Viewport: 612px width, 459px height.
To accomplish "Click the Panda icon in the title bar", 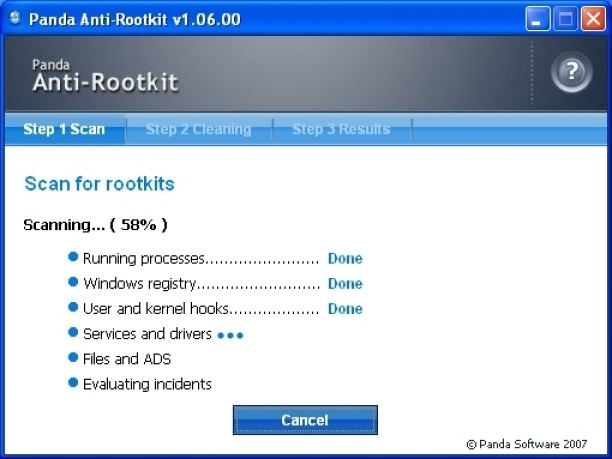I will tap(15, 18).
